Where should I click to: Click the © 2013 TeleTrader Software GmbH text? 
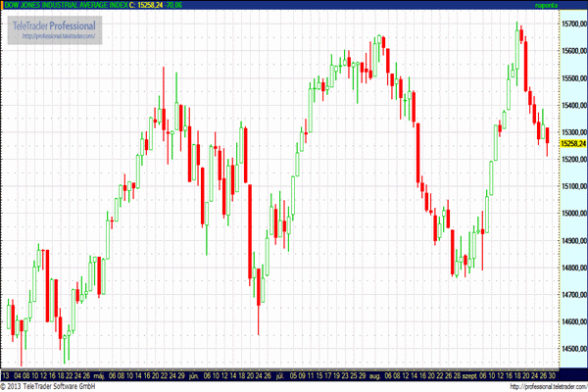tap(49, 386)
